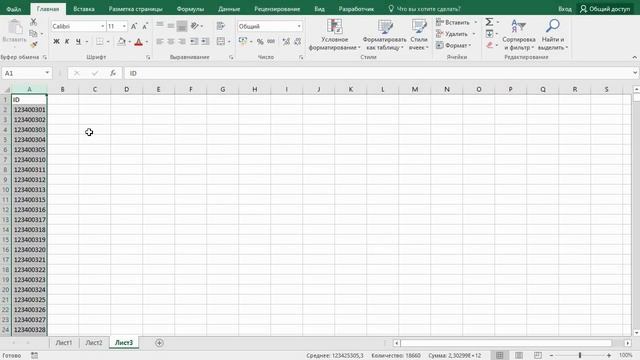Click the fill color bucket icon
Screen dimensions: 640x360
[121, 41]
